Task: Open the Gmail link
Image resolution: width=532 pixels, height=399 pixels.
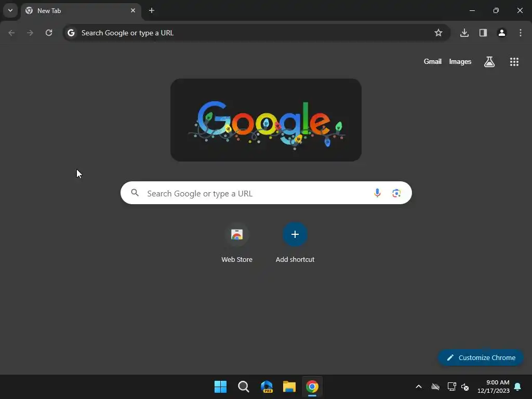Action: coord(433,62)
